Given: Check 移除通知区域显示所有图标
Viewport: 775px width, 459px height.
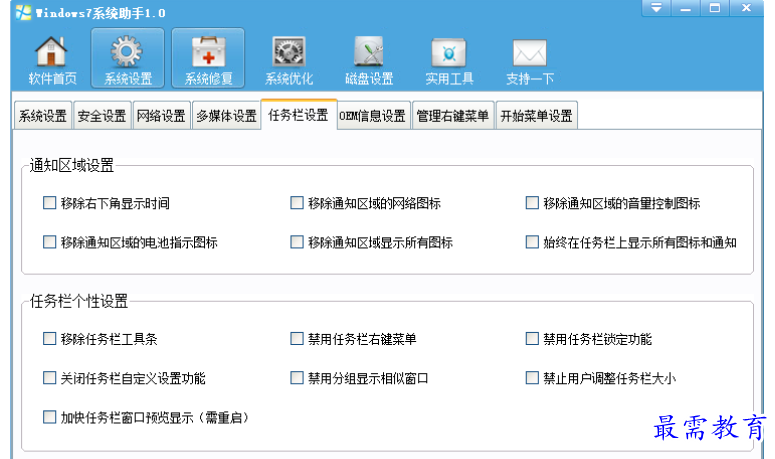Looking at the screenshot, I should pos(297,242).
